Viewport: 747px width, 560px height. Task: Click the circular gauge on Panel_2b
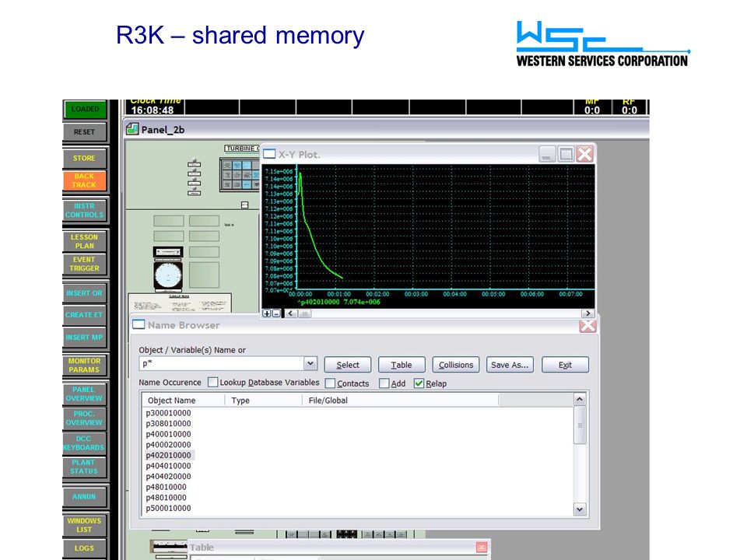[168, 275]
